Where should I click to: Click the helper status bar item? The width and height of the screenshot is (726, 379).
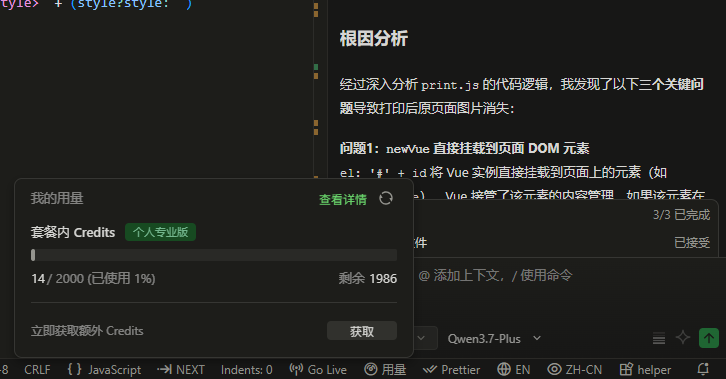coord(645,370)
